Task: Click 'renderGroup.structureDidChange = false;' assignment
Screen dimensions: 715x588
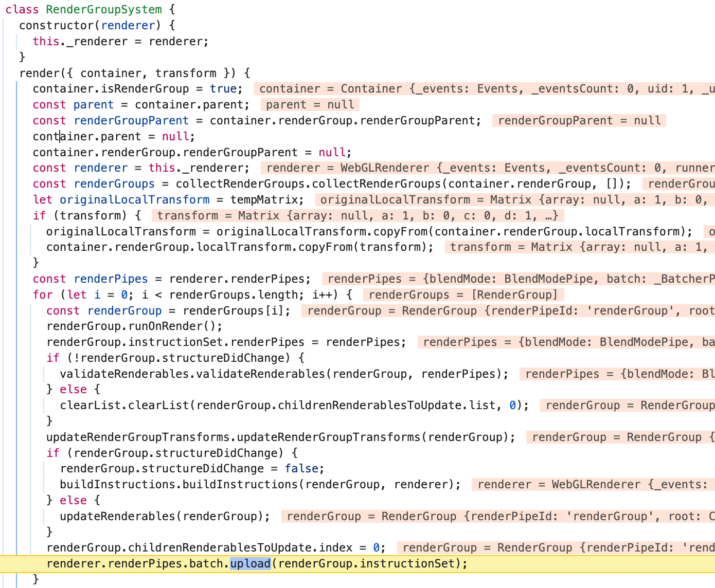Action: [x=192, y=468]
